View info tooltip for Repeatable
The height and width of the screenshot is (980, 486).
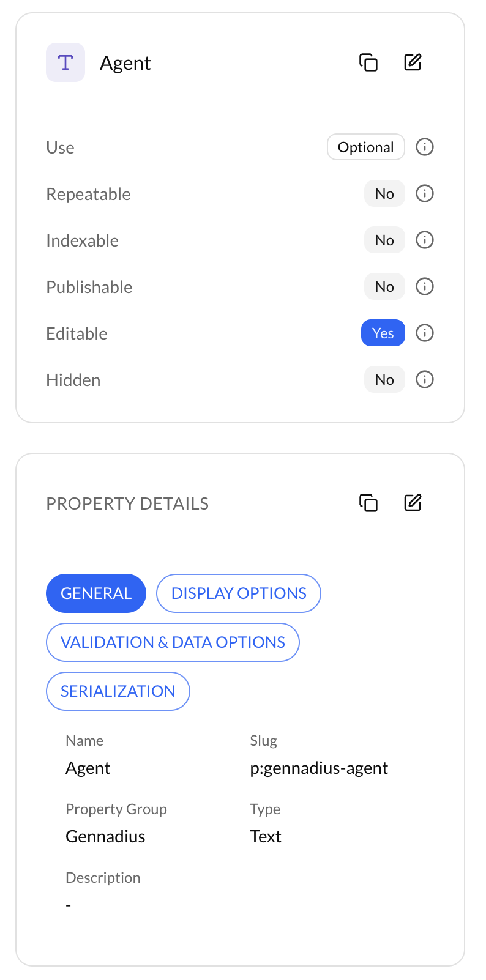pyautogui.click(x=425, y=193)
